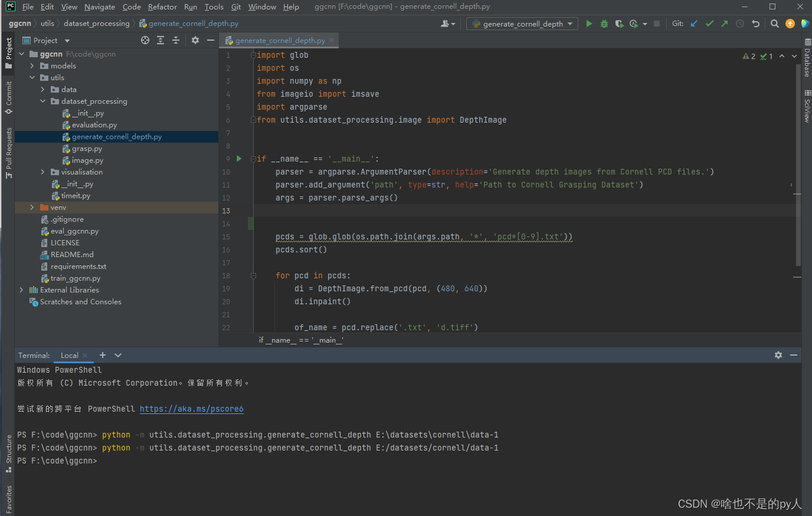The image size is (812, 516).
Task: Hide the Terminal tool window
Action: [793, 355]
